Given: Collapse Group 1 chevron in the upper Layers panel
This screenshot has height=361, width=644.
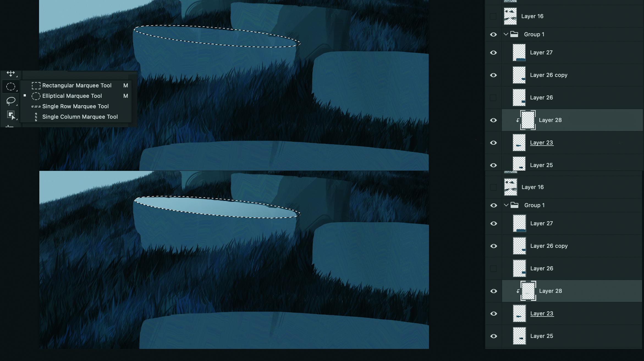Looking at the screenshot, I should tap(506, 34).
